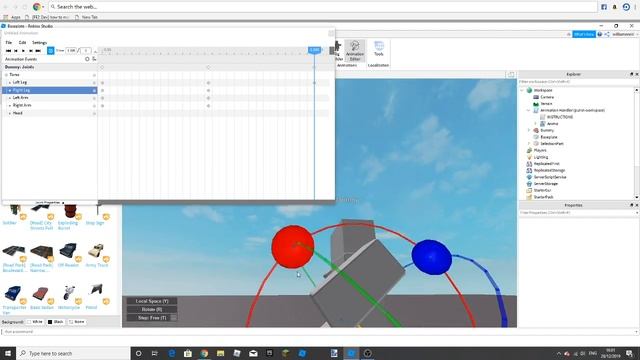
Task: Click the What's New button
Action: tap(584, 34)
